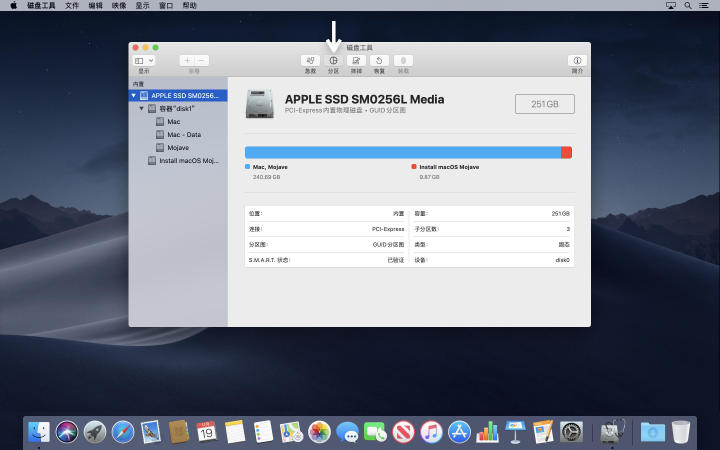
Task: Click the APPLE SSD SM0256L Media heading
Action: (365, 99)
